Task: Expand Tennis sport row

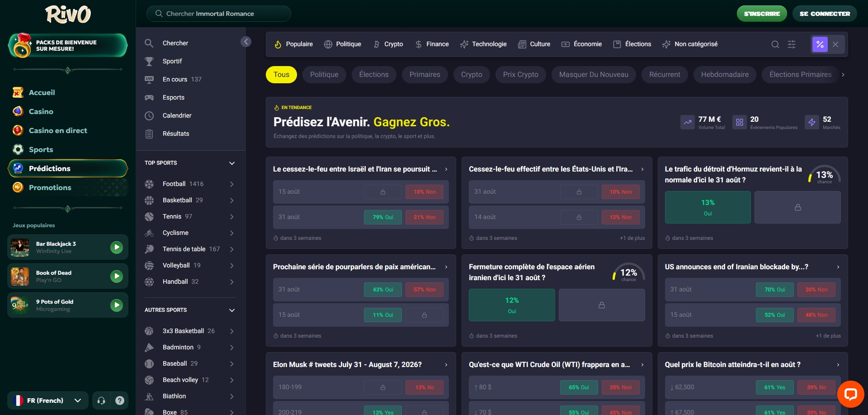Action: (x=190, y=216)
